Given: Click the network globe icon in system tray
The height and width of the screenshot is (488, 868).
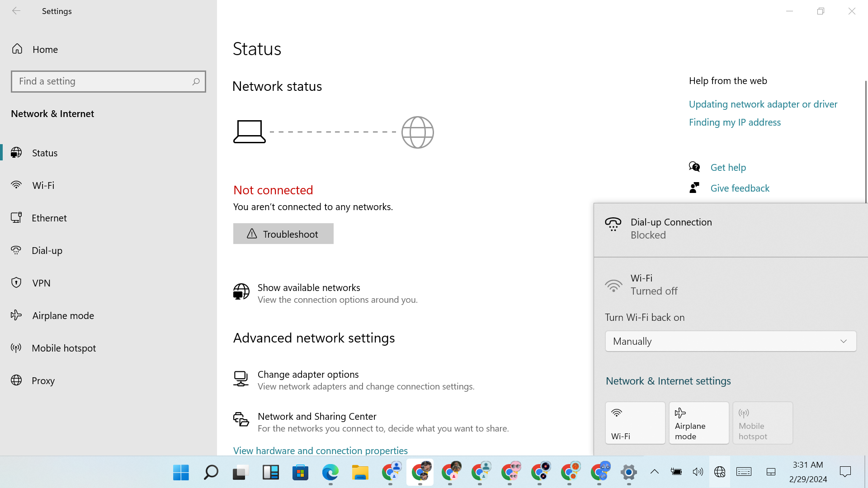Looking at the screenshot, I should pos(720,472).
